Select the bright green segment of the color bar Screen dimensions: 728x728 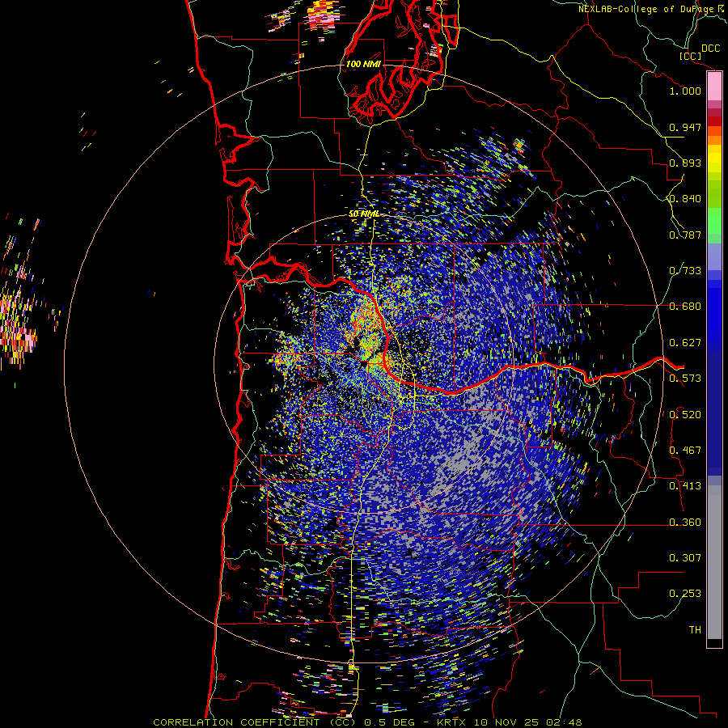click(714, 221)
